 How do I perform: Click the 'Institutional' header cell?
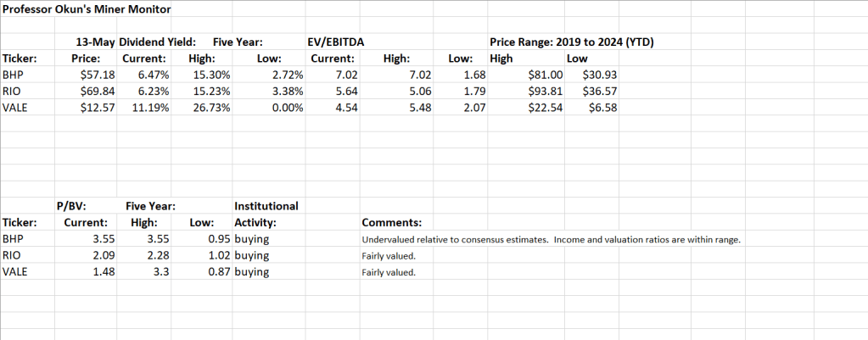[x=266, y=206]
